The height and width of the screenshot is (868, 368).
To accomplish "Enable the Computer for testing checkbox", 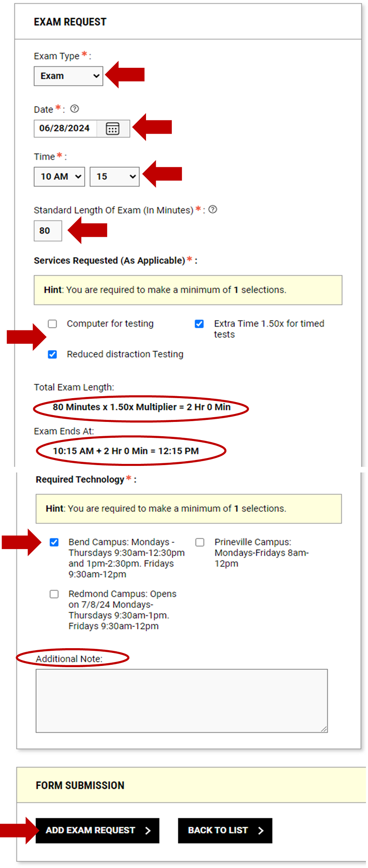I will coord(52,324).
